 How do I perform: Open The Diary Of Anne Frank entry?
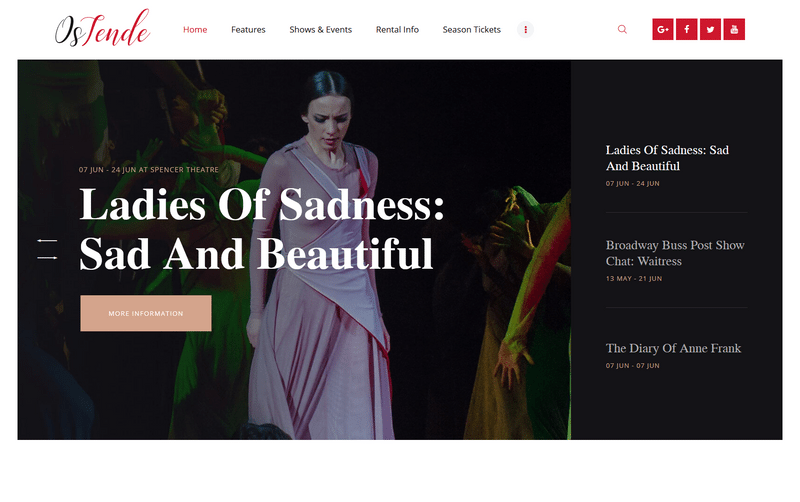click(x=673, y=348)
